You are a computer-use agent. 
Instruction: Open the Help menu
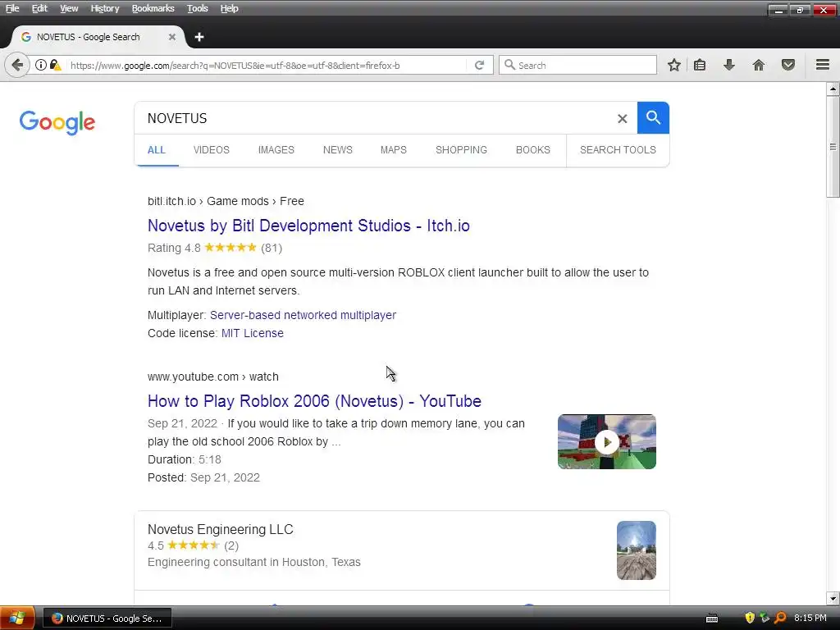pos(230,8)
